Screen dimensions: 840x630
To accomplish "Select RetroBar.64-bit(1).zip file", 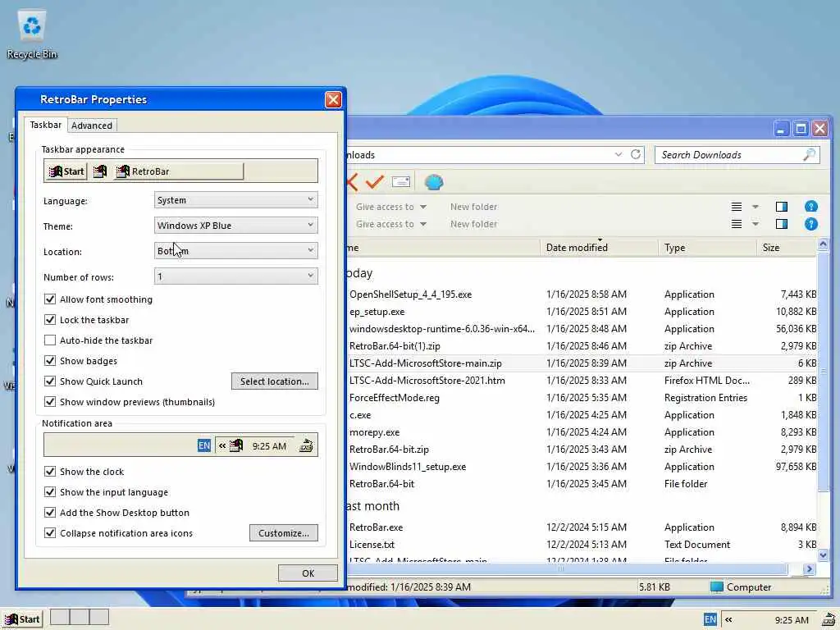I will click(395, 346).
